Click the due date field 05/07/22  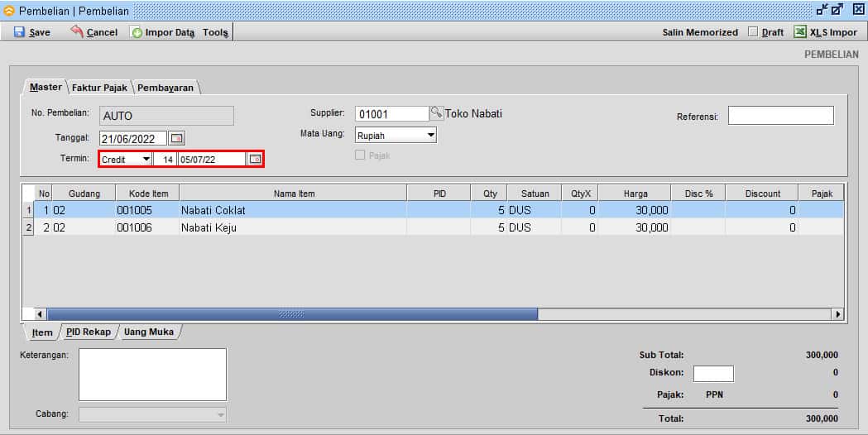(x=212, y=159)
